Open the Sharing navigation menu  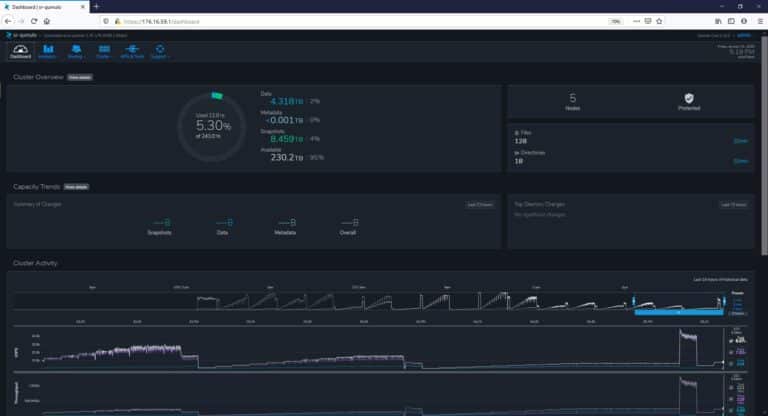click(75, 51)
